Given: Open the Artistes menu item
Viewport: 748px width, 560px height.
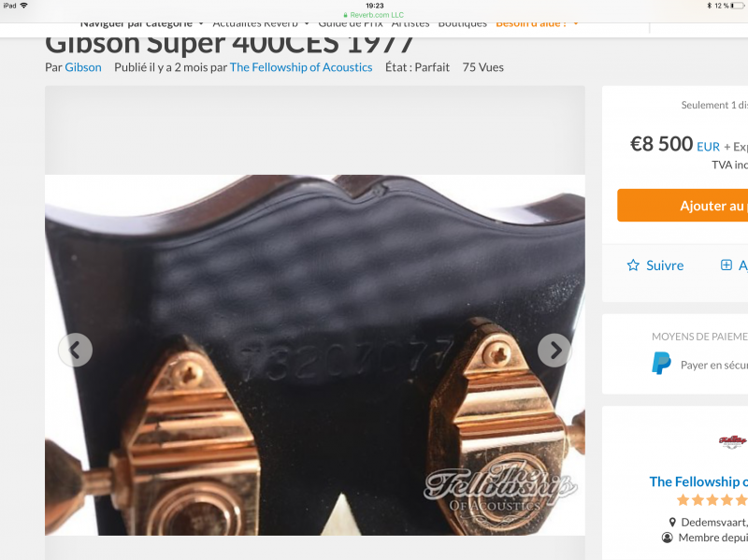Looking at the screenshot, I should point(410,23).
